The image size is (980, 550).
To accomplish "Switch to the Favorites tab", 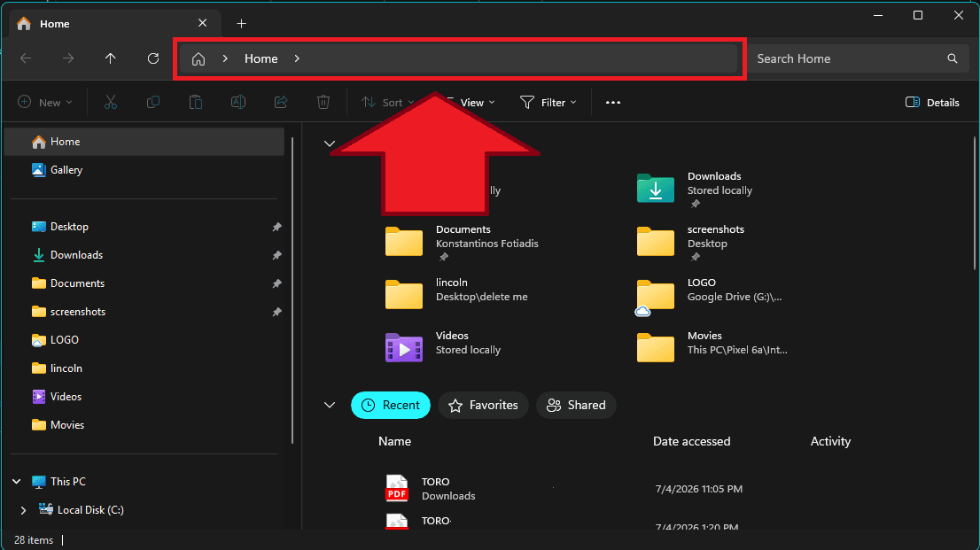I will [x=483, y=405].
